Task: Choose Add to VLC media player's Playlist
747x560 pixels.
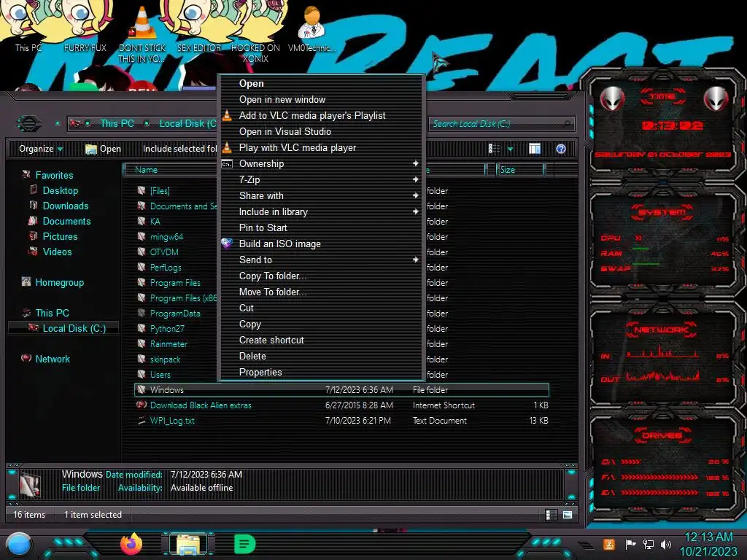Action: pyautogui.click(x=321, y=115)
